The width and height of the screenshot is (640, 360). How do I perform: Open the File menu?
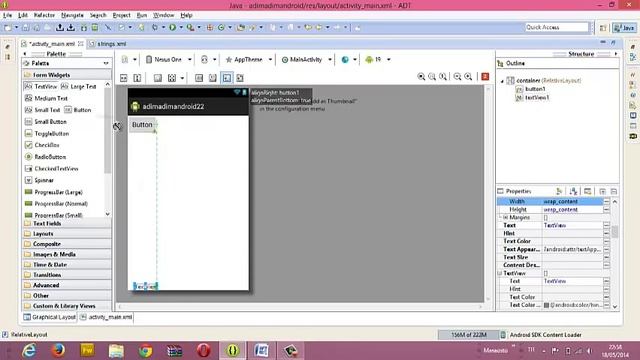click(7, 15)
